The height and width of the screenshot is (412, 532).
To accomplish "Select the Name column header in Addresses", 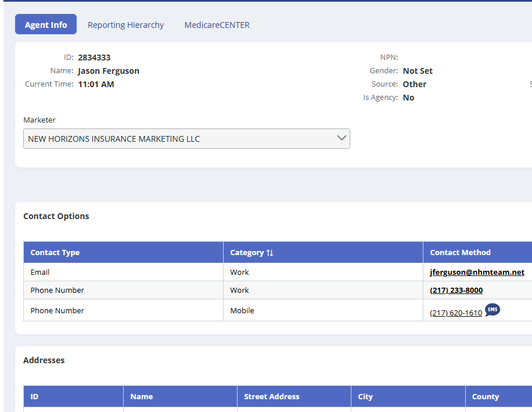I will tap(142, 397).
